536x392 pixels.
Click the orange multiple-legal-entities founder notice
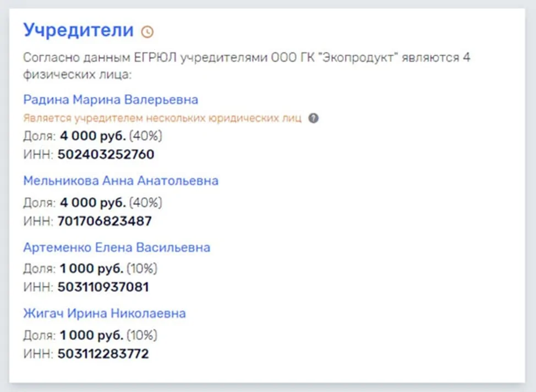[x=162, y=118]
